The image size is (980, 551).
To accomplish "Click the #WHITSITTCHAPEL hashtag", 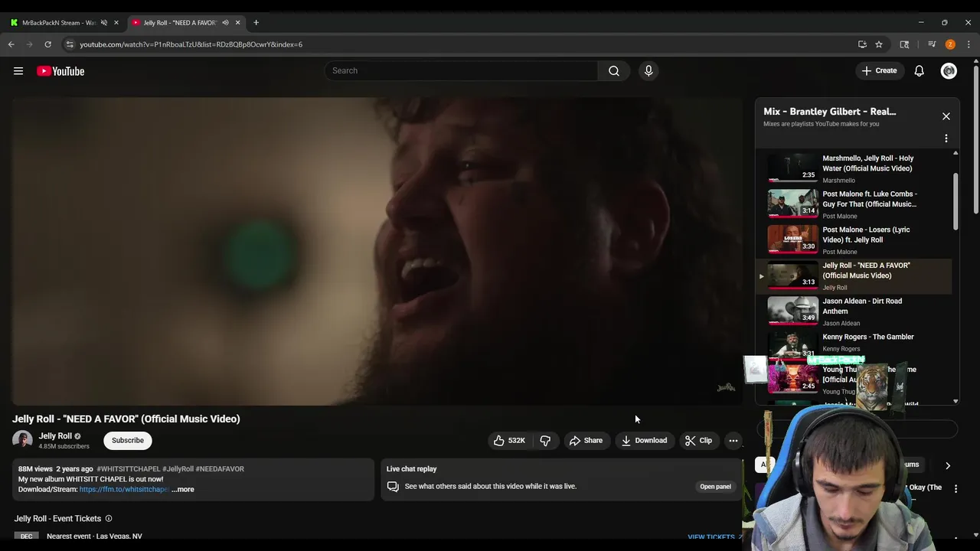I will (129, 469).
